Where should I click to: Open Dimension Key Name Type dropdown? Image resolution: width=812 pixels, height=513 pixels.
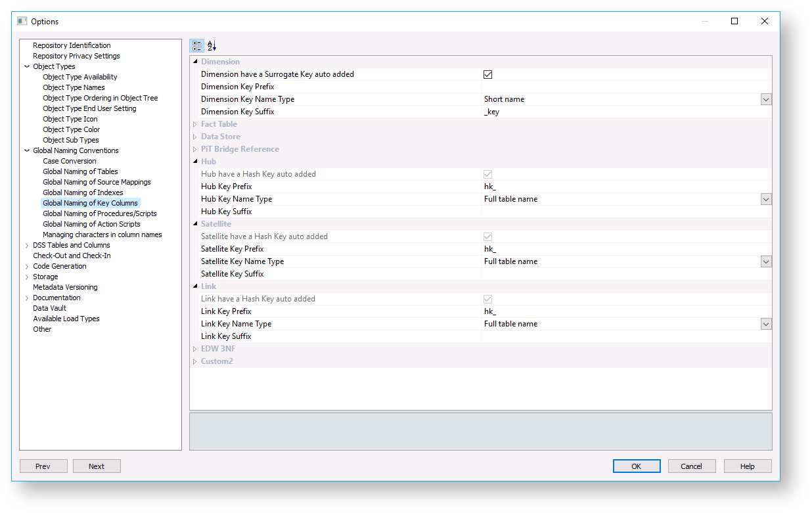(766, 99)
